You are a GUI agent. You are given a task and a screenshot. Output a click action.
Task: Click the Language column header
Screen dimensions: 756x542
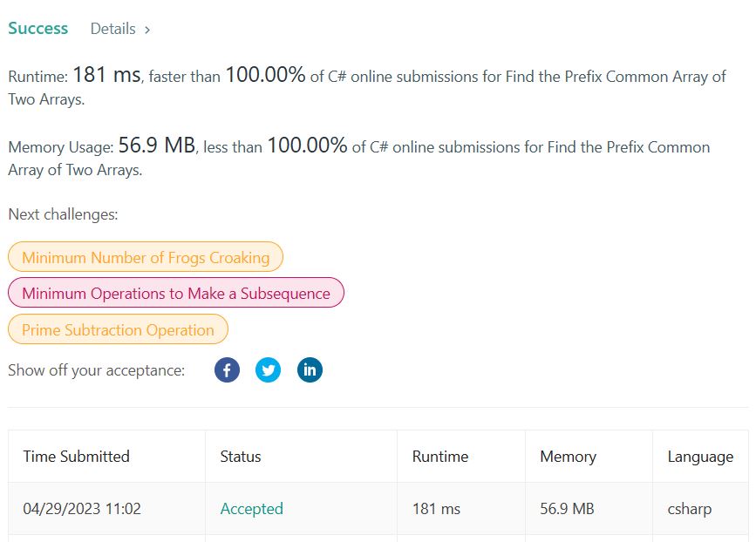(700, 457)
